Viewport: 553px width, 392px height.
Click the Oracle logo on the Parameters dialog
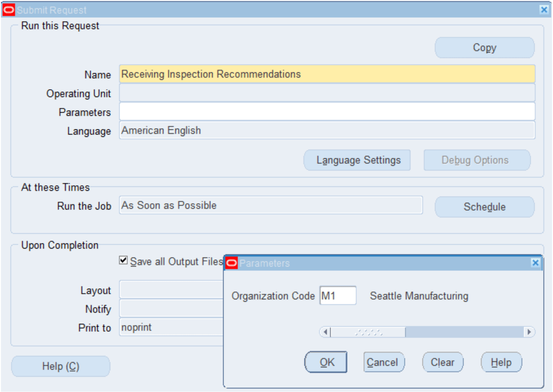click(232, 262)
